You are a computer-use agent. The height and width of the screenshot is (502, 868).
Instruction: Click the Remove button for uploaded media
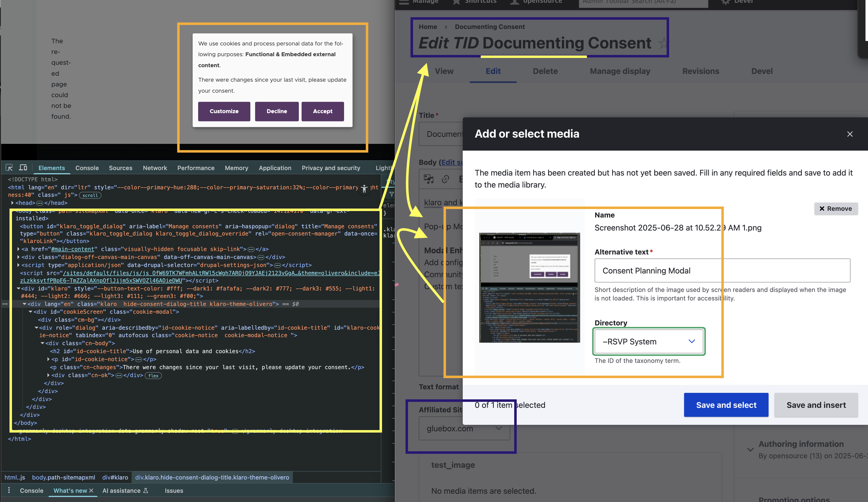(836, 209)
